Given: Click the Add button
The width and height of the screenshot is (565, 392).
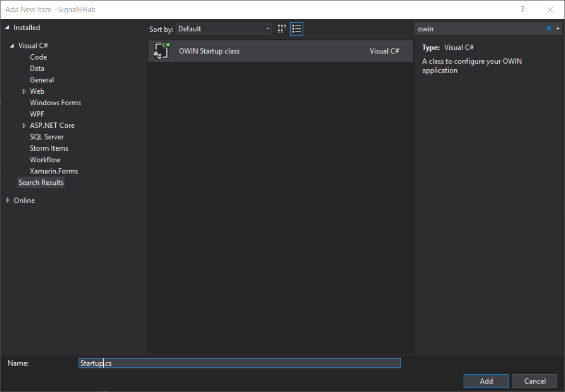Looking at the screenshot, I should pos(486,381).
